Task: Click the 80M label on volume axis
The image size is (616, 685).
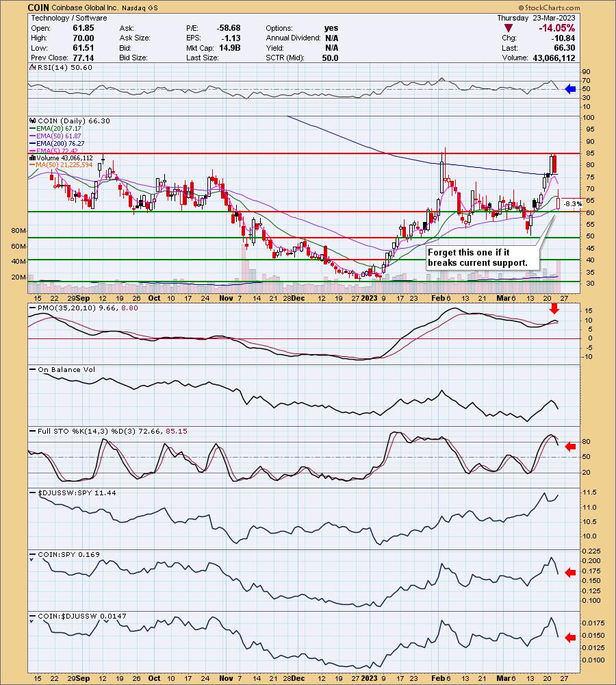Action: (x=18, y=231)
